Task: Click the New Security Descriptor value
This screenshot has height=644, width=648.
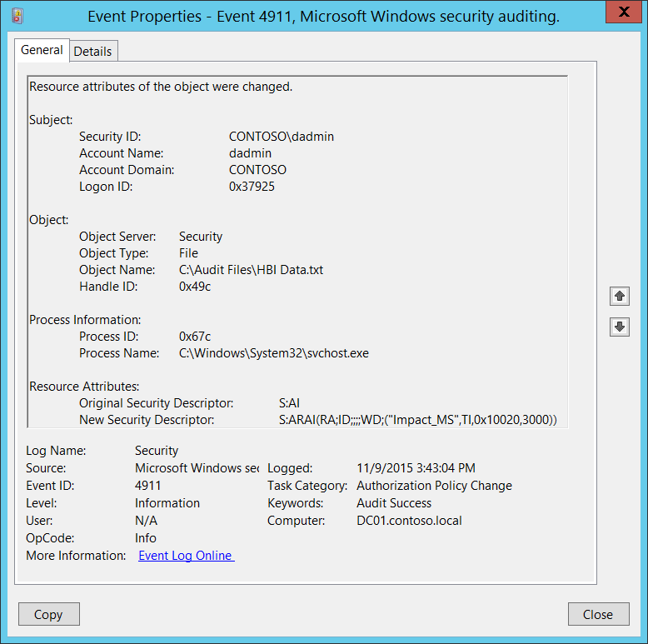Action: click(x=417, y=420)
